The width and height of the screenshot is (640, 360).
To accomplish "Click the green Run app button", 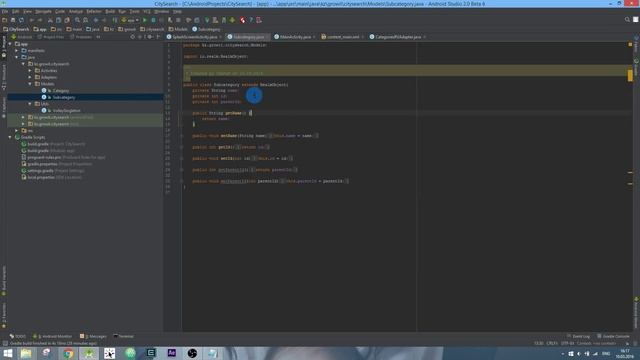I will tap(145, 20).
